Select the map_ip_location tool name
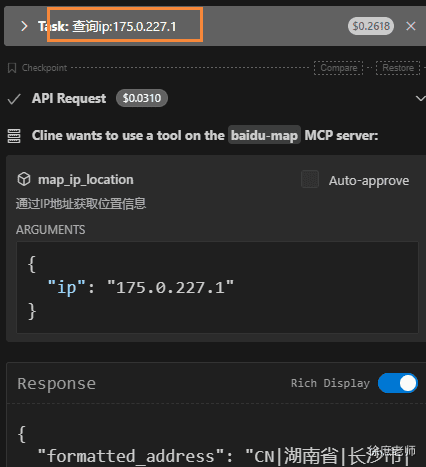426x467 pixels. [x=86, y=180]
